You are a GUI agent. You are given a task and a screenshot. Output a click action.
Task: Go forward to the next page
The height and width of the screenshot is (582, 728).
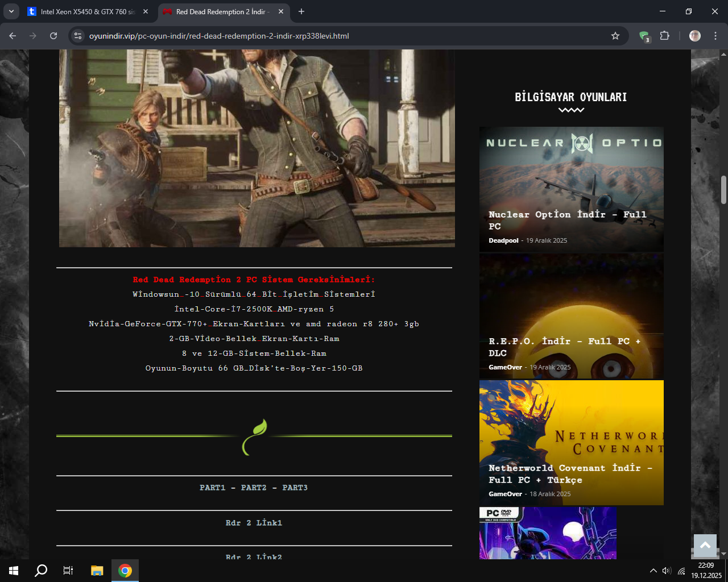33,36
